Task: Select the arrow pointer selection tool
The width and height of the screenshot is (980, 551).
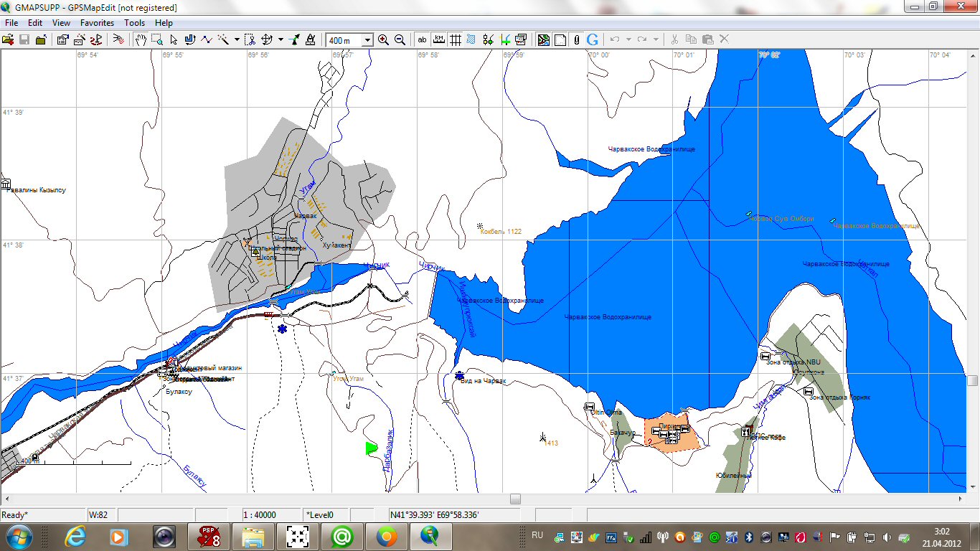Action: coord(174,39)
